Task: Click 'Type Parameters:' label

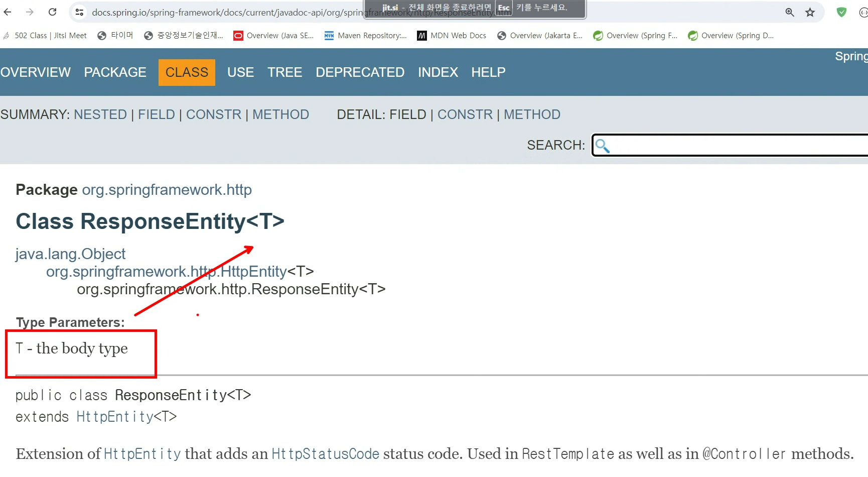Action: (x=70, y=322)
